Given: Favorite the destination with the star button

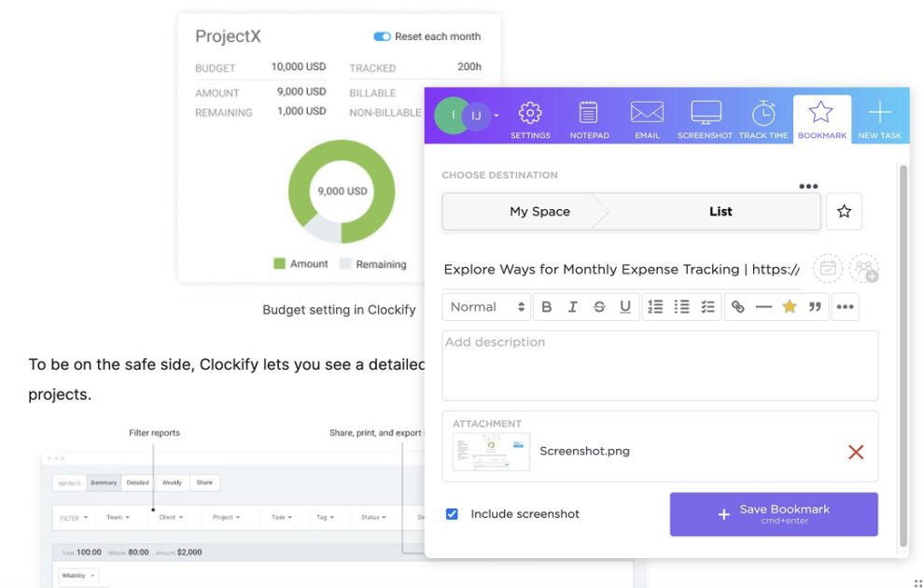Looking at the screenshot, I should coord(844,211).
